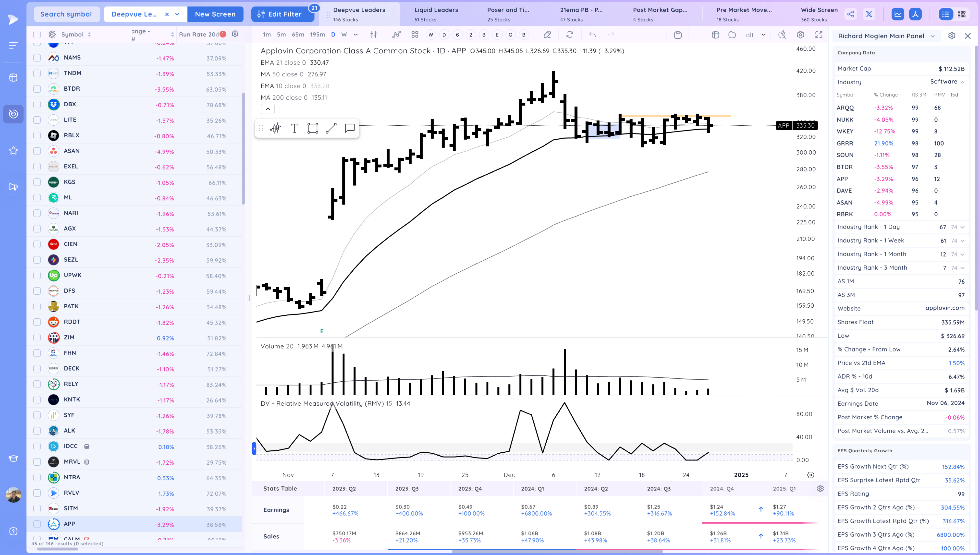Image resolution: width=980 pixels, height=555 pixels.
Task: Switch to the Liquid Leaders tab
Action: [x=436, y=14]
